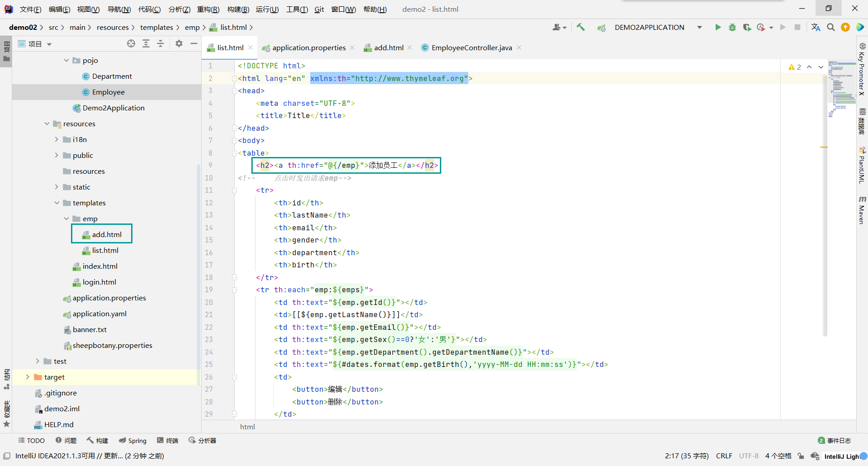Collapse the pojo folder
868x466 pixels.
[66, 60]
